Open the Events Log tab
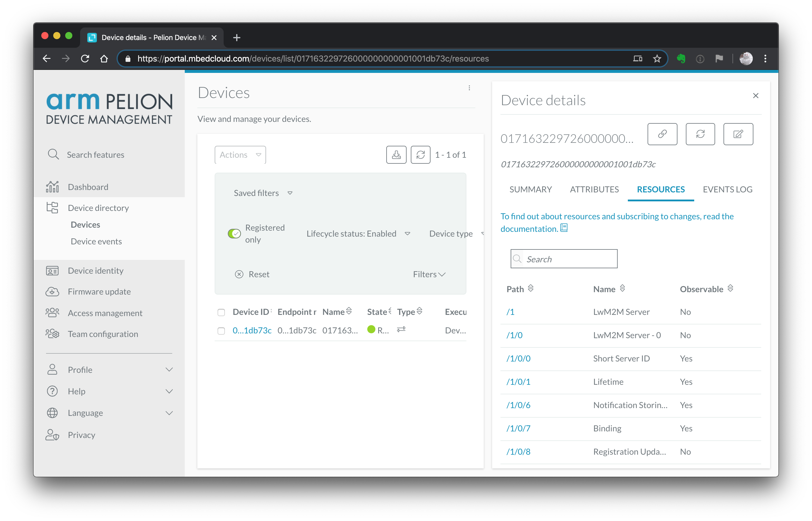 tap(727, 189)
